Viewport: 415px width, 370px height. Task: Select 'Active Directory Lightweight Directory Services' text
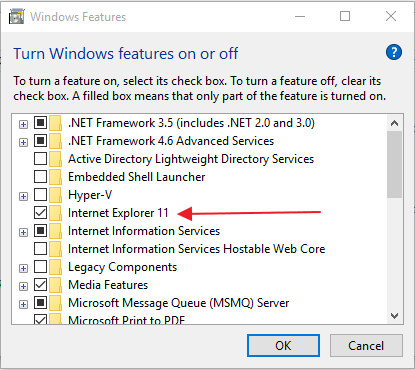point(191,159)
